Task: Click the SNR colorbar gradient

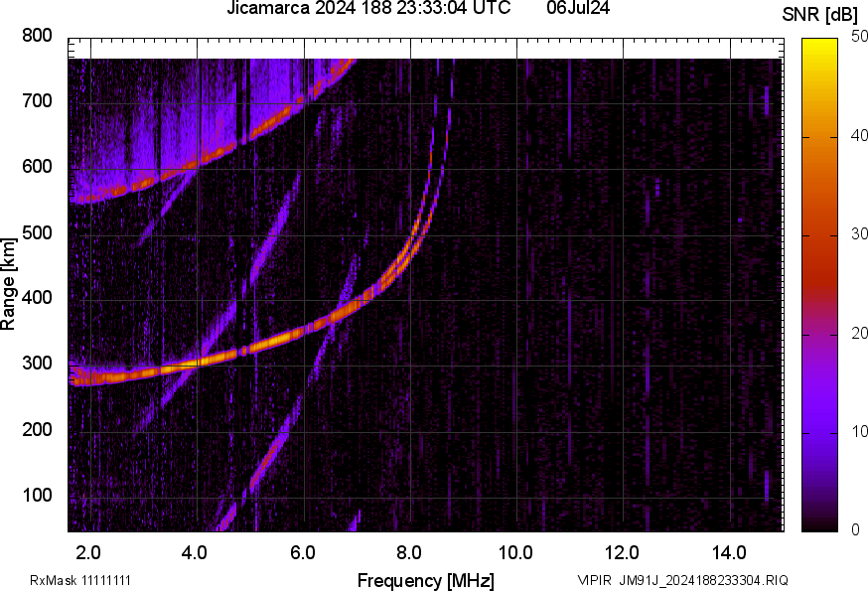Action: (x=820, y=285)
